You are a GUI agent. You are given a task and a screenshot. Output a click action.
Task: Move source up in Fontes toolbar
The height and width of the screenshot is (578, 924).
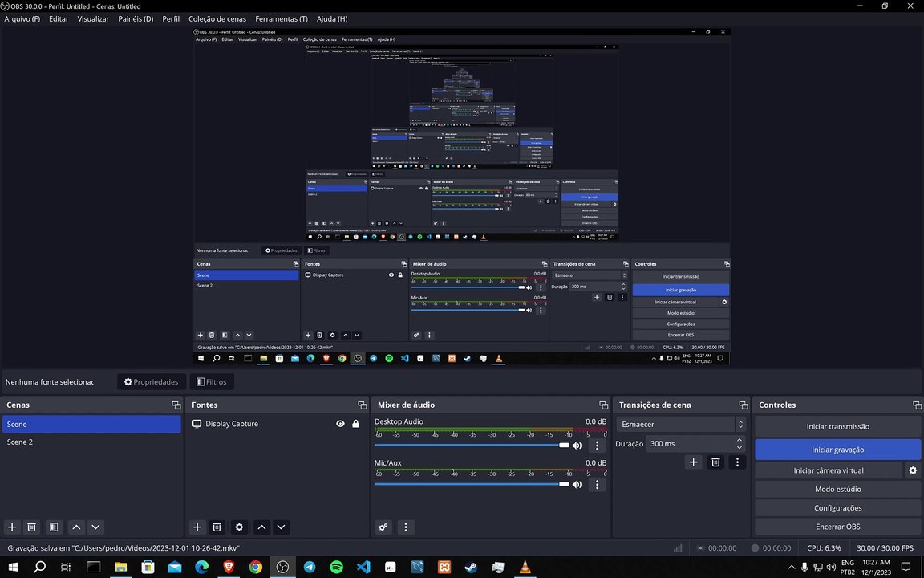coord(261,527)
